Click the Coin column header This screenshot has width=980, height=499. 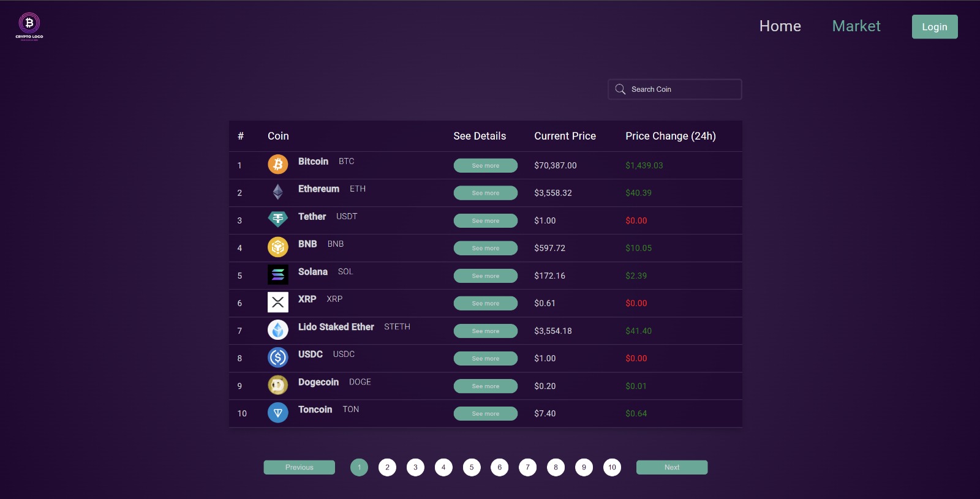(278, 136)
